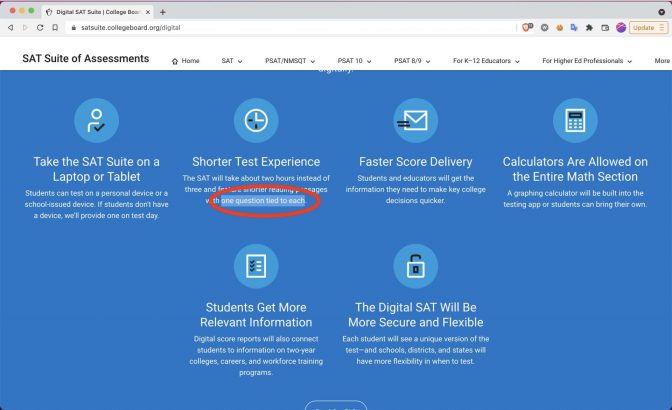The height and width of the screenshot is (410, 672).
Task: Reload the page with the refresh icon
Action: pyautogui.click(x=40, y=27)
